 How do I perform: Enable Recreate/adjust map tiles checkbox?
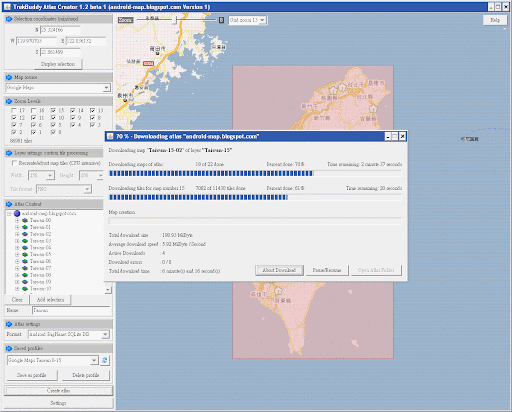click(x=14, y=163)
